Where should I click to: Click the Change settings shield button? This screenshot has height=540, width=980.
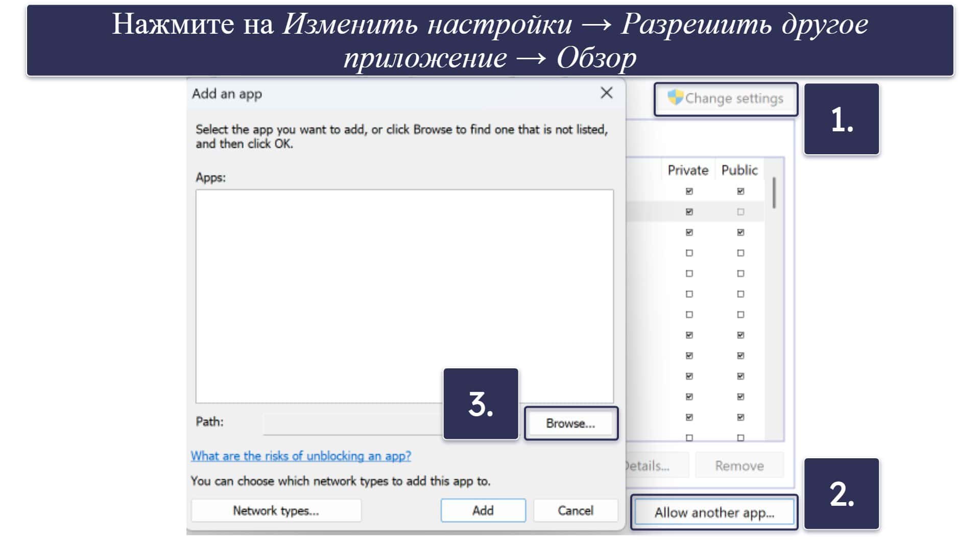726,99
